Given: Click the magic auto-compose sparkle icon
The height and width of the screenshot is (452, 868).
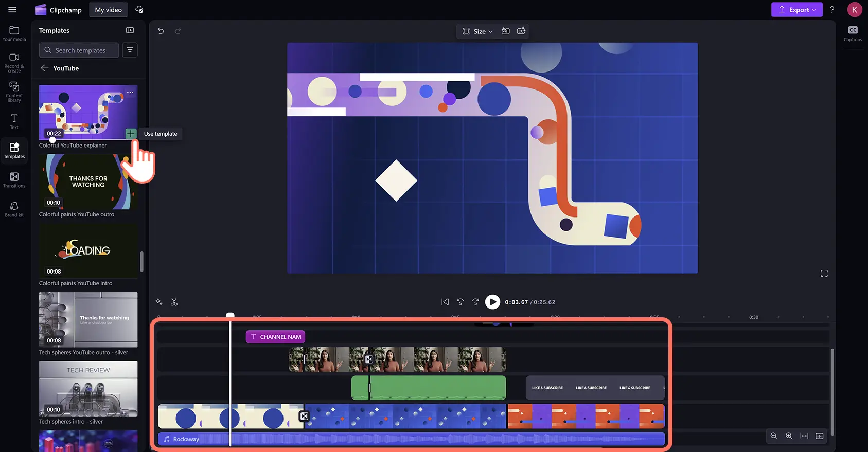Looking at the screenshot, I should coord(159,302).
